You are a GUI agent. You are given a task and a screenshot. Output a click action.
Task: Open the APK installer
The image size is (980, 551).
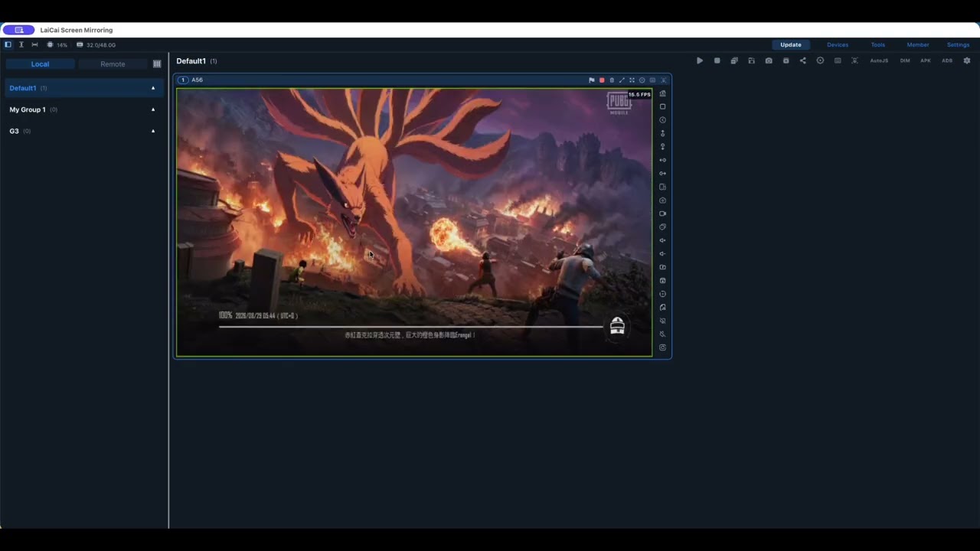point(926,60)
